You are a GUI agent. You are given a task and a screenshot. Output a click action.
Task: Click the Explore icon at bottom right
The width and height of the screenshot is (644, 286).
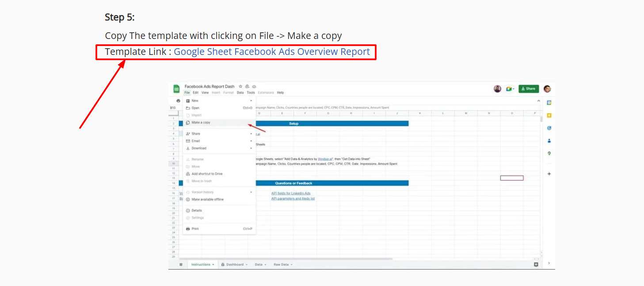pos(536,264)
